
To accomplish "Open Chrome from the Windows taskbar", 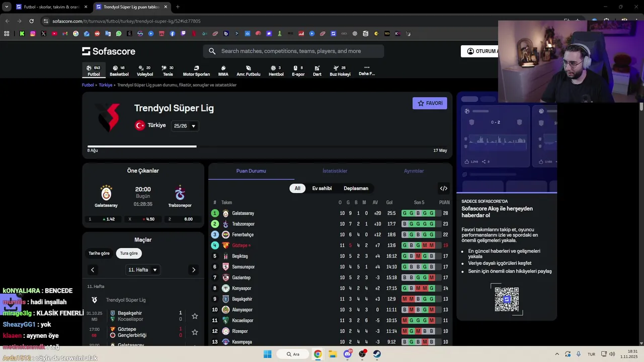I will (x=318, y=354).
